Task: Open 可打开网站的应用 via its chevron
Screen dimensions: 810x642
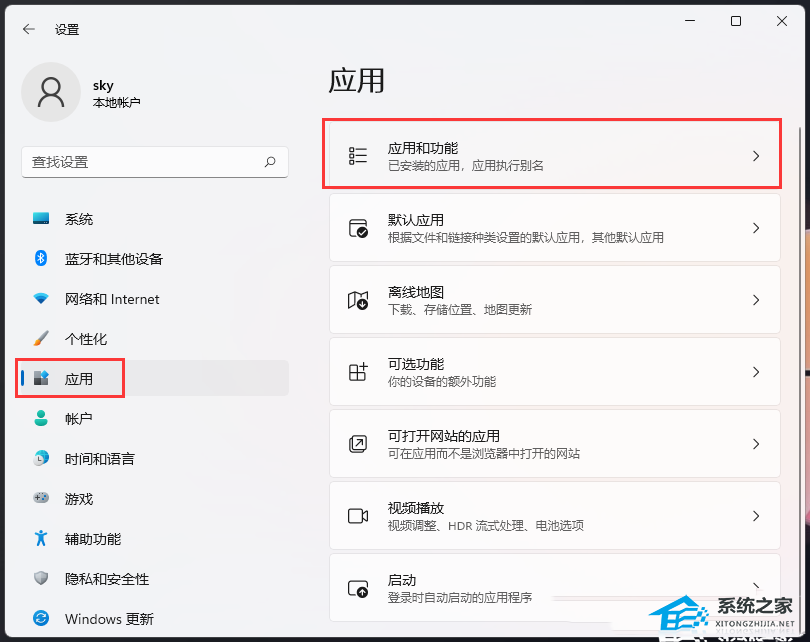Action: point(756,444)
